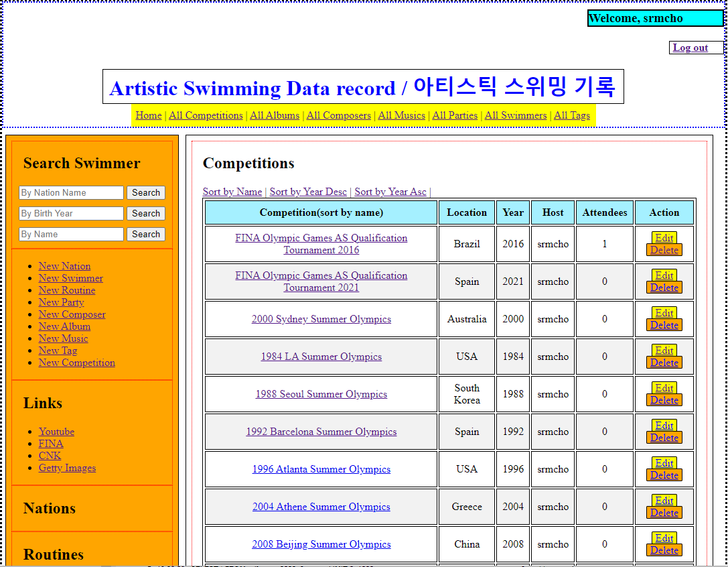
Task: Open the Getty Images external link
Action: point(67,468)
